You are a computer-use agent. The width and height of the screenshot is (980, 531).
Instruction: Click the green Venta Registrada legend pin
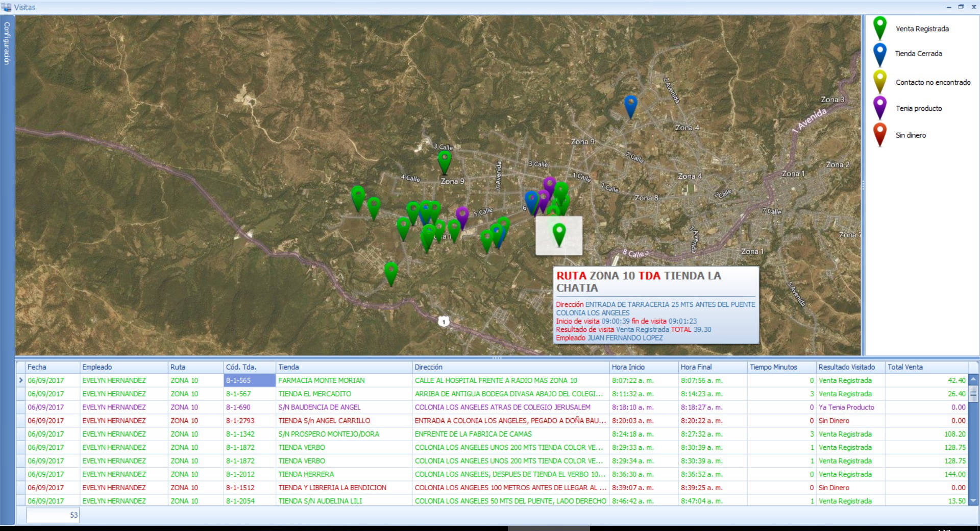point(879,28)
